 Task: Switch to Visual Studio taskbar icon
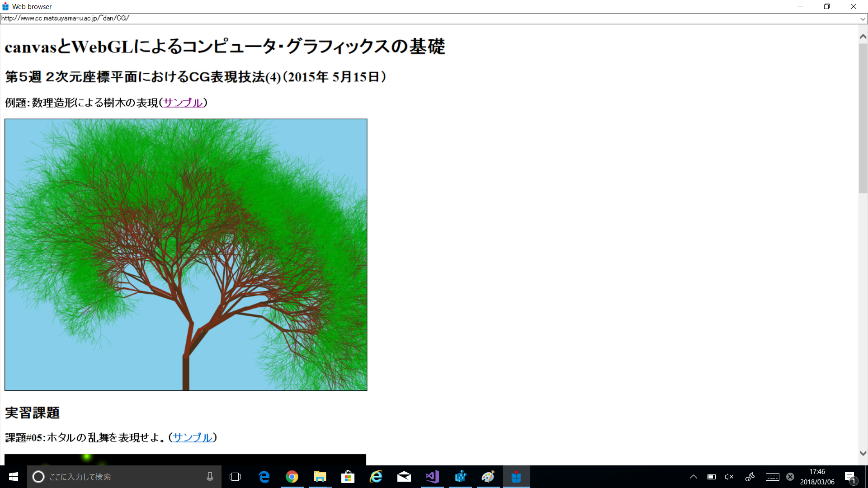click(x=432, y=477)
